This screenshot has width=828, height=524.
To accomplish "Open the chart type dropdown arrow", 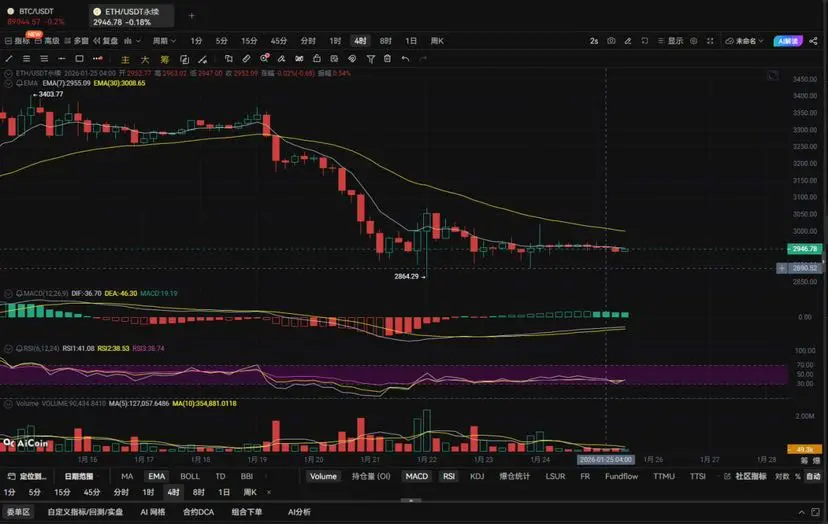I will click(x=138, y=41).
